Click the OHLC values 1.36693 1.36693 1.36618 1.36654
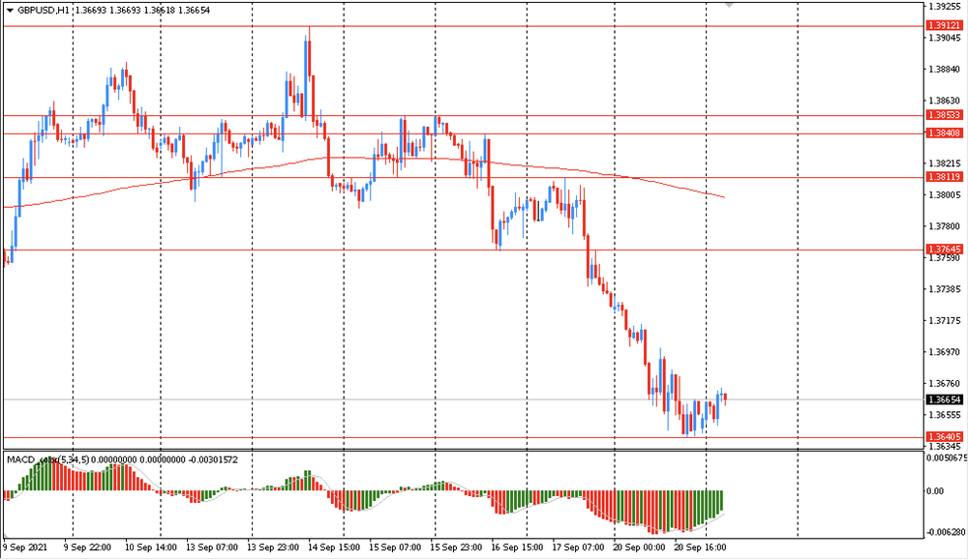Image resolution: width=968 pixels, height=560 pixels. click(x=142, y=11)
